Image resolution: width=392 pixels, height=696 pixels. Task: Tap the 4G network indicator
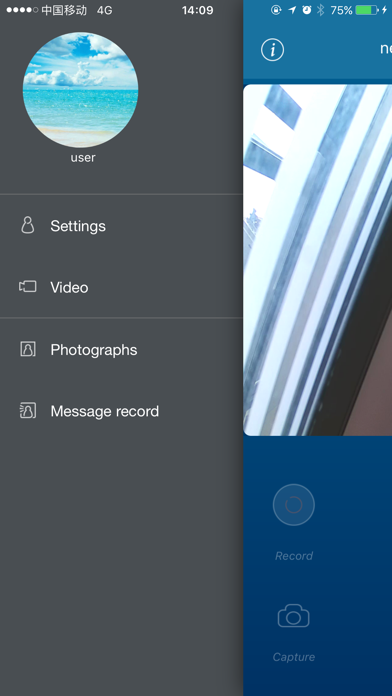pos(104,10)
